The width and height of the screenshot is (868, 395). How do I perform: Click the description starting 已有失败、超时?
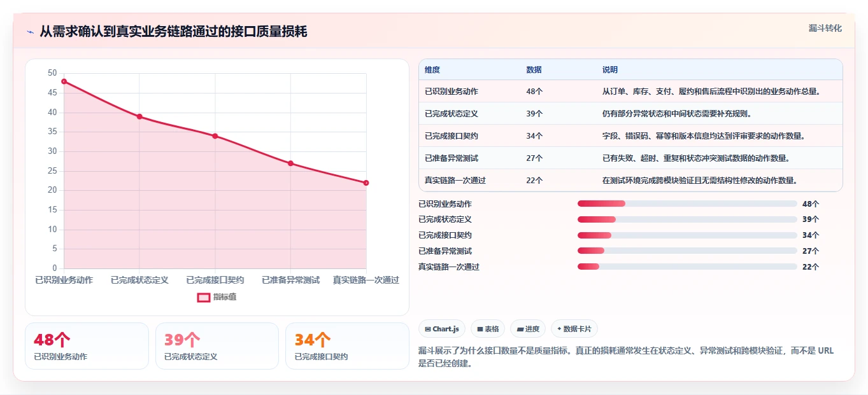point(698,158)
